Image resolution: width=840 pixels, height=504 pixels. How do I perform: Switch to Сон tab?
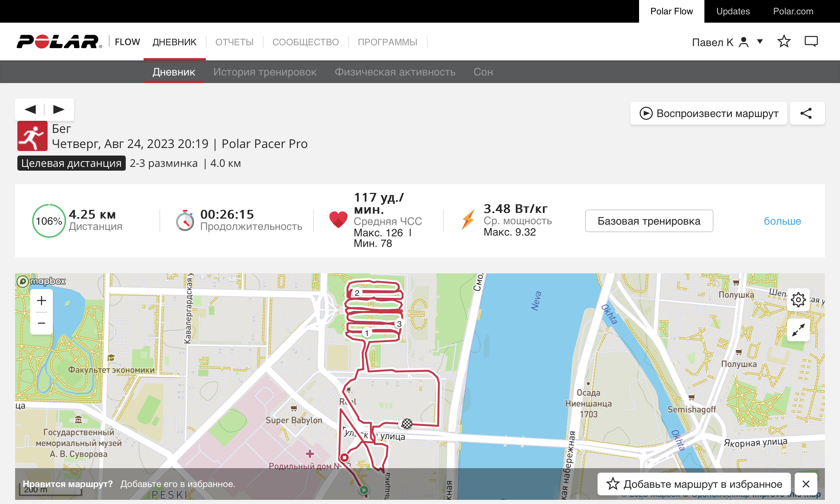coord(483,72)
